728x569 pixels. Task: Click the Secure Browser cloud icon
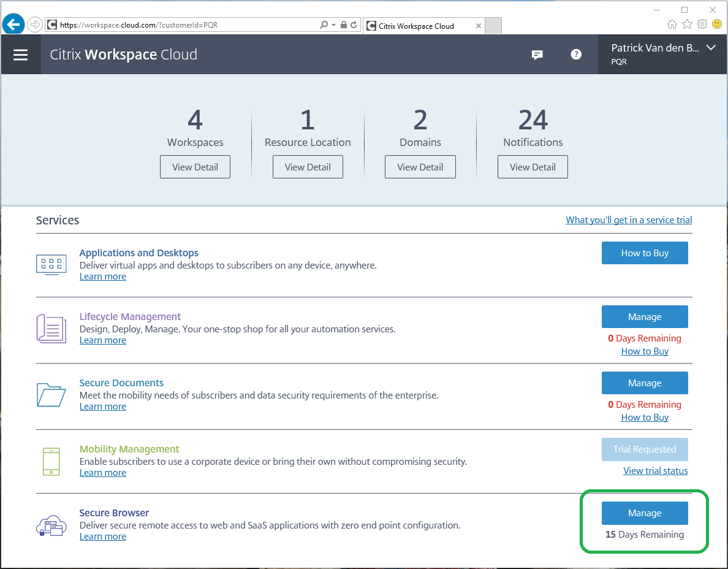51,525
